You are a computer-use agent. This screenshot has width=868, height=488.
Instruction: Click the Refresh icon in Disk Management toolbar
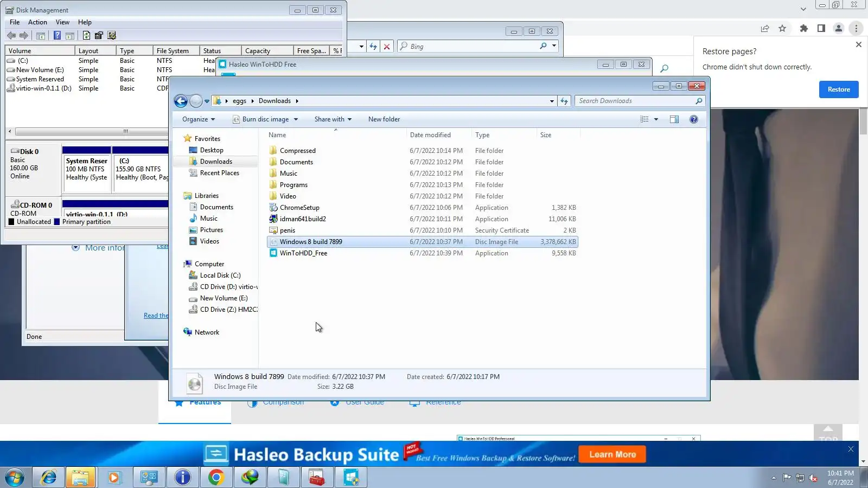pos(86,36)
